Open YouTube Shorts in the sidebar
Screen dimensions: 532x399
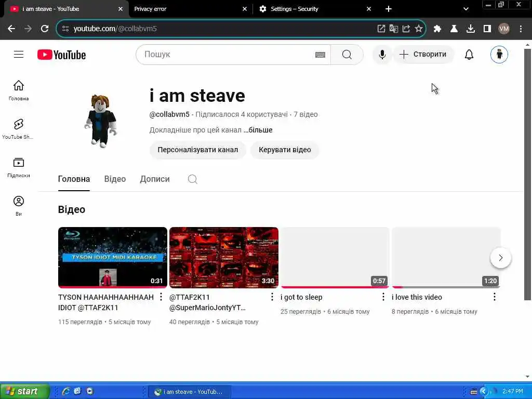[x=19, y=129]
